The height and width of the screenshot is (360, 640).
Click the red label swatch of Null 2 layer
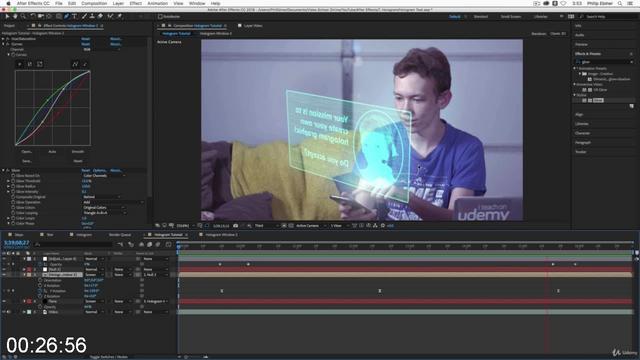[x=29, y=269]
